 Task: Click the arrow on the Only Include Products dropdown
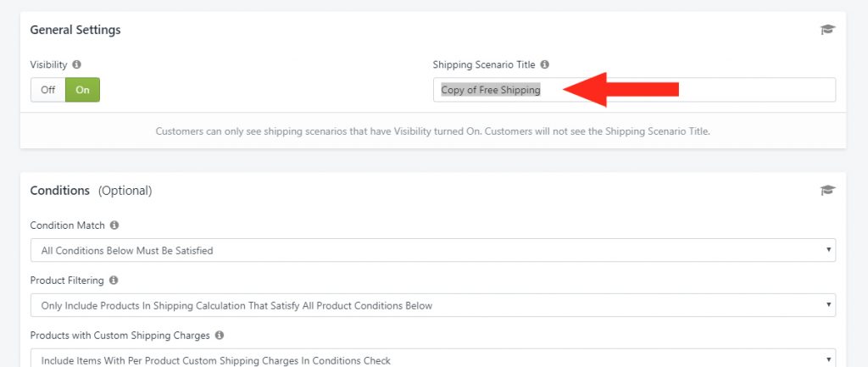(829, 304)
